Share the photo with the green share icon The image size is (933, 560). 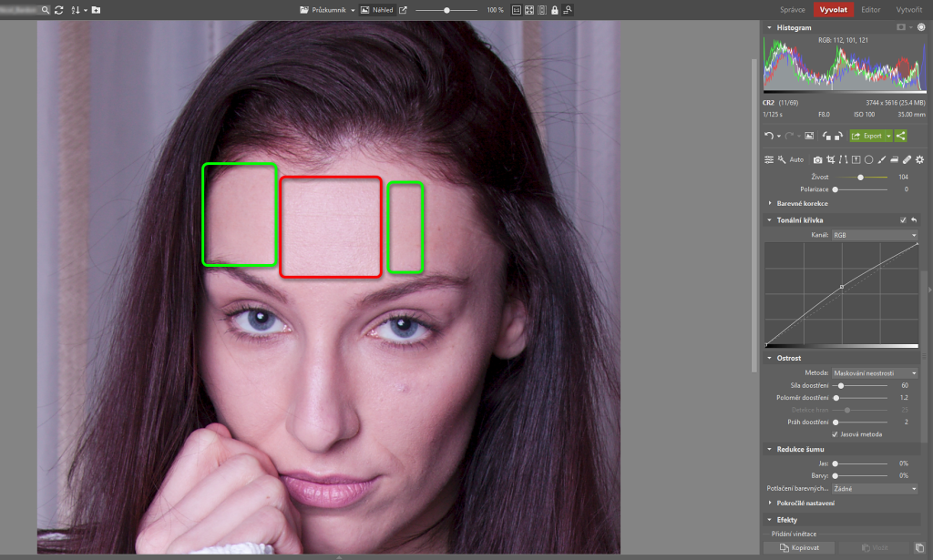(901, 136)
